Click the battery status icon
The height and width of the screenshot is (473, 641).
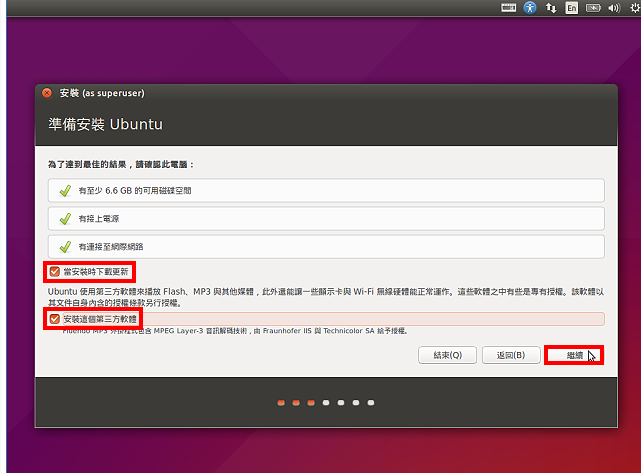coord(593,8)
